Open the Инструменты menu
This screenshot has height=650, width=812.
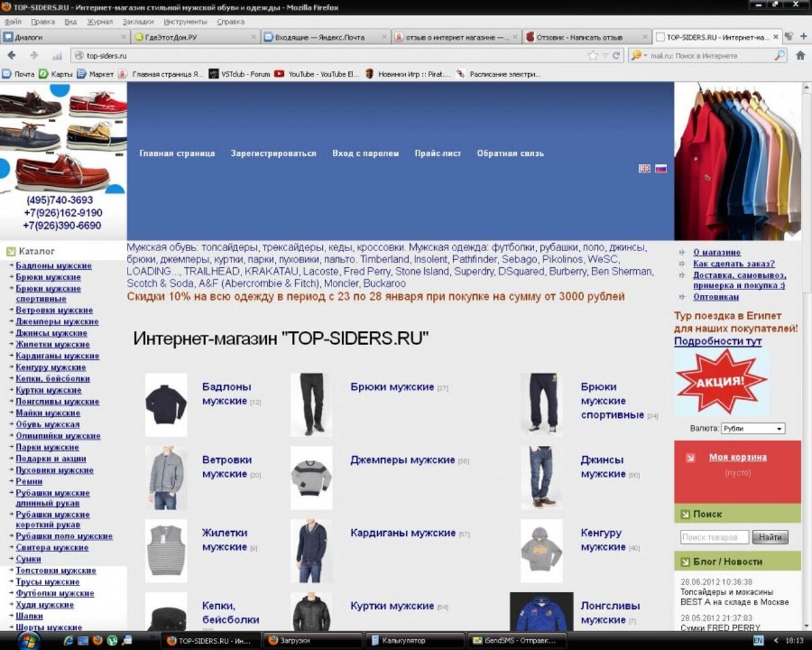coord(185,21)
